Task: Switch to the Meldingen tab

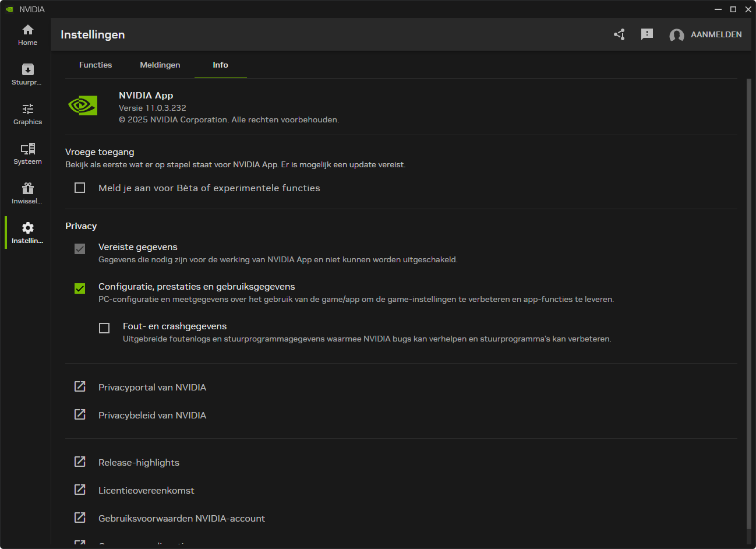Action: click(x=160, y=65)
